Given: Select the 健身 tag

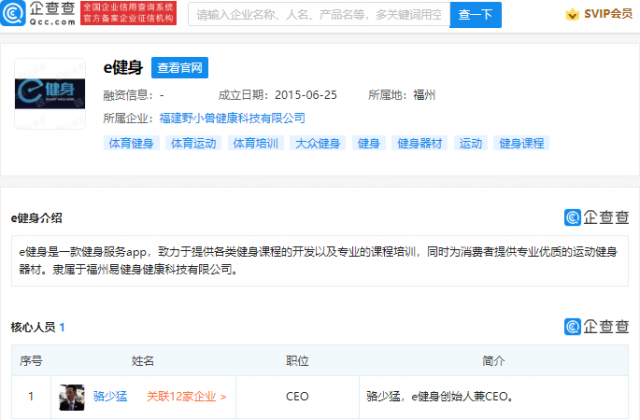Looking at the screenshot, I should point(369,143).
